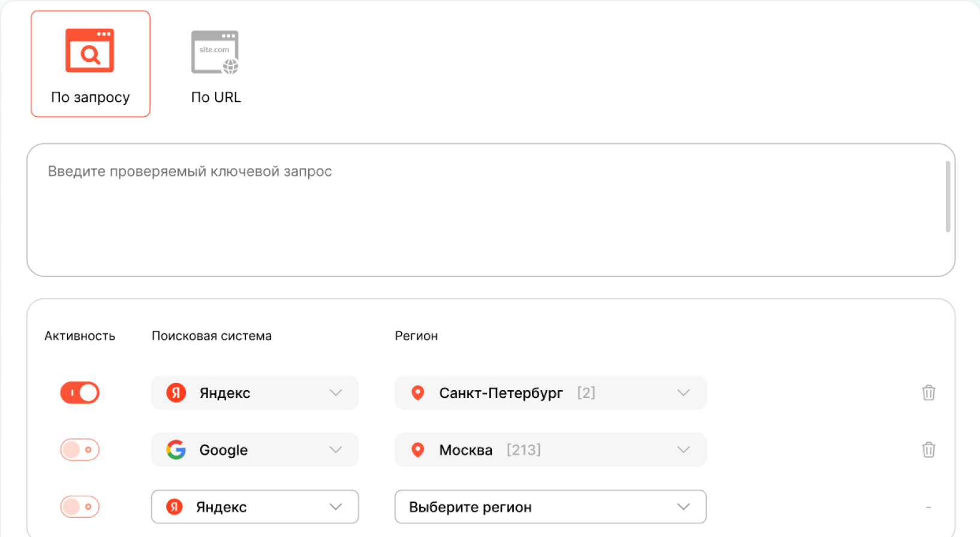
Task: Click the gray site.com browser icon
Action: (215, 53)
